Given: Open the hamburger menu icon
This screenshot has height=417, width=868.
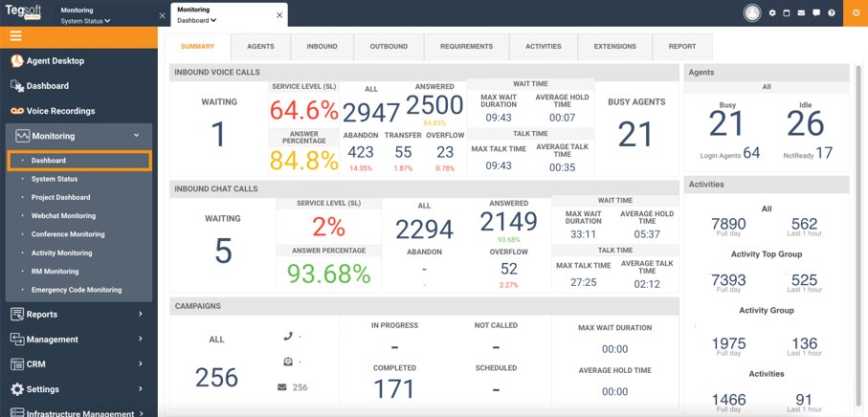Looking at the screenshot, I should (x=15, y=36).
